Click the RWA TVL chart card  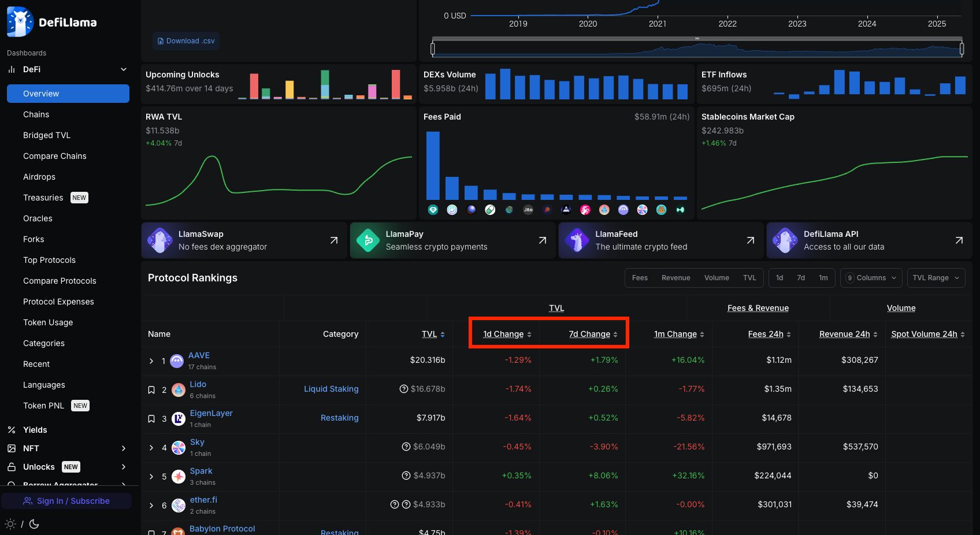coord(279,162)
